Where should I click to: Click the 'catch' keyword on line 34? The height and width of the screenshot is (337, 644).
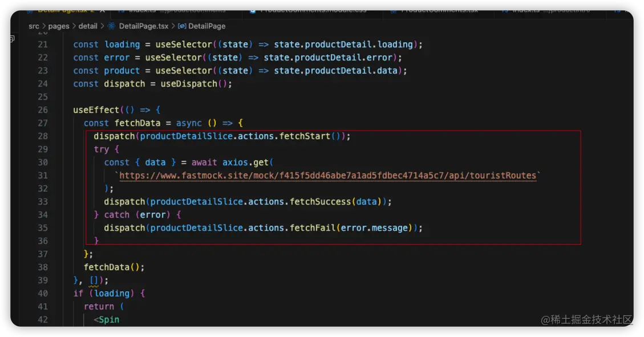(x=116, y=215)
